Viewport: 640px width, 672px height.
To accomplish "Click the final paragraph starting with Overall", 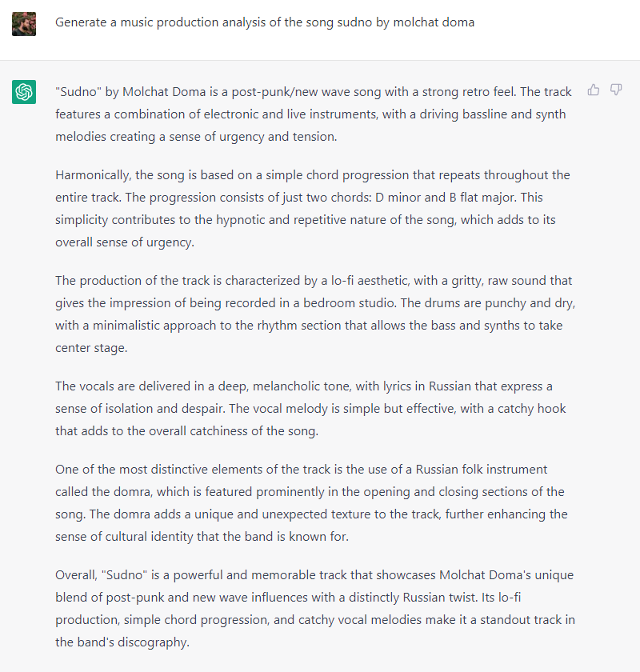I will click(x=315, y=609).
